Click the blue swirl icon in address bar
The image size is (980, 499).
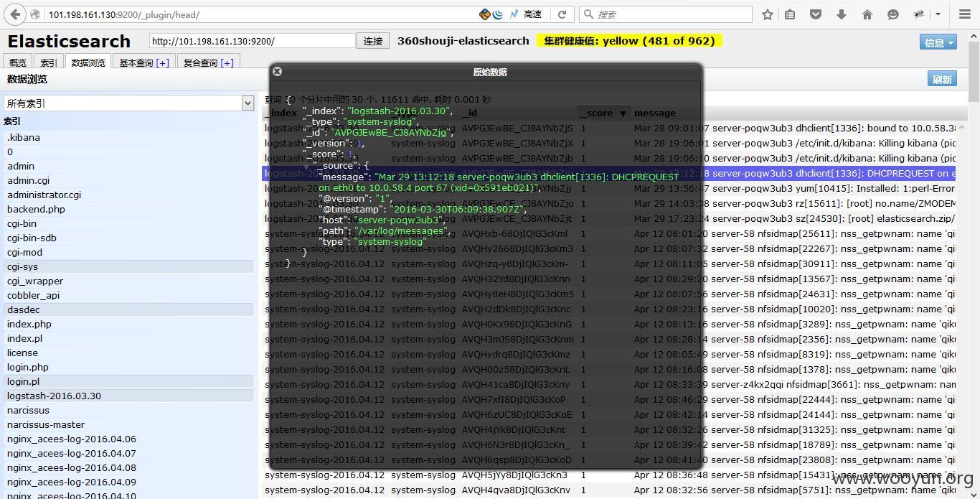[x=499, y=14]
